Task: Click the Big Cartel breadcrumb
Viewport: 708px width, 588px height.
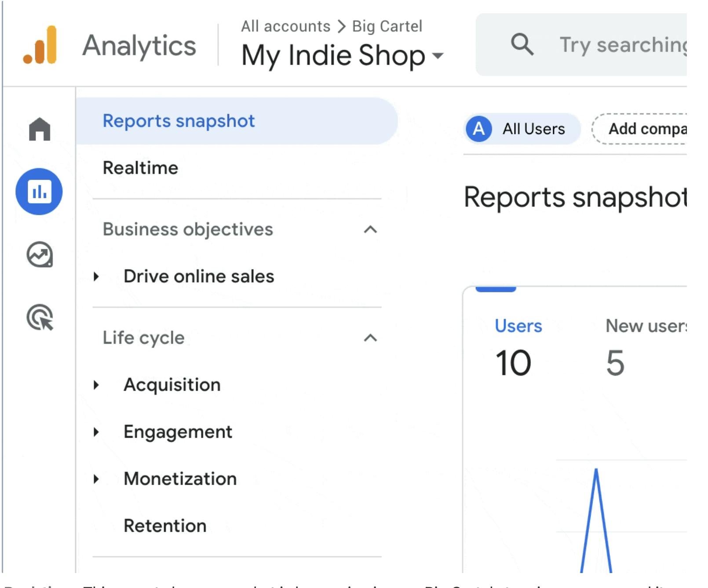Action: click(x=387, y=26)
